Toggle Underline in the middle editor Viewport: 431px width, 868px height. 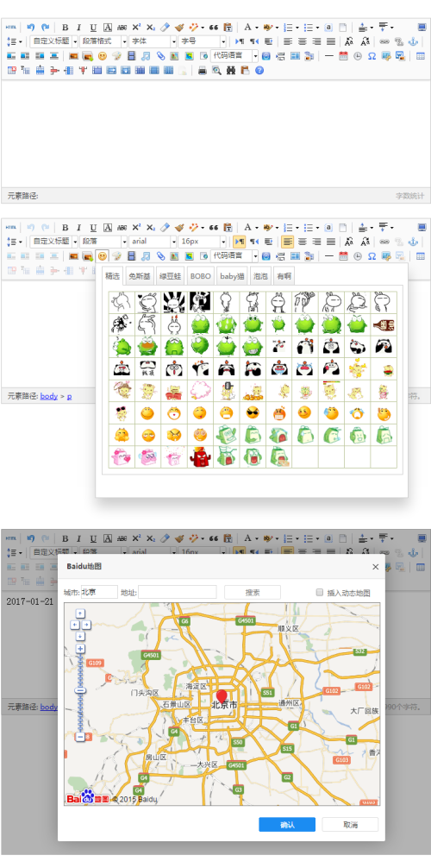point(93,228)
